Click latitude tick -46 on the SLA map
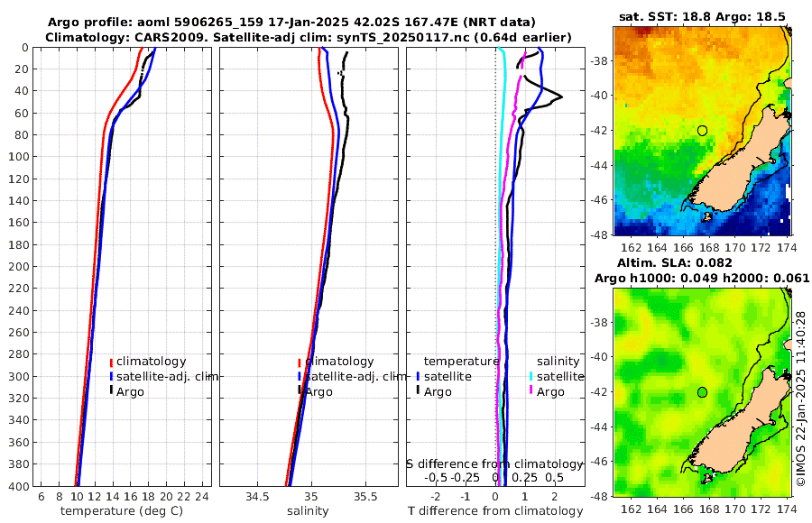 point(600,462)
